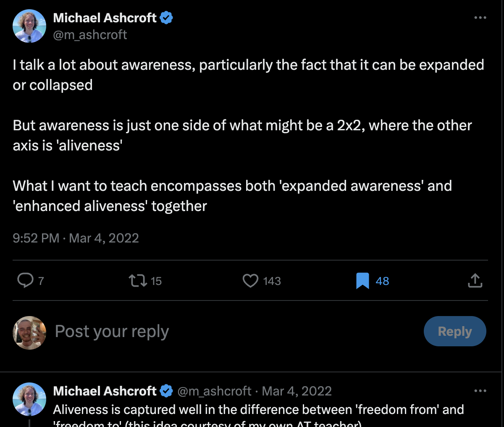The width and height of the screenshot is (504, 427).
Task: Click the reply speech bubble icon
Action: (25, 280)
